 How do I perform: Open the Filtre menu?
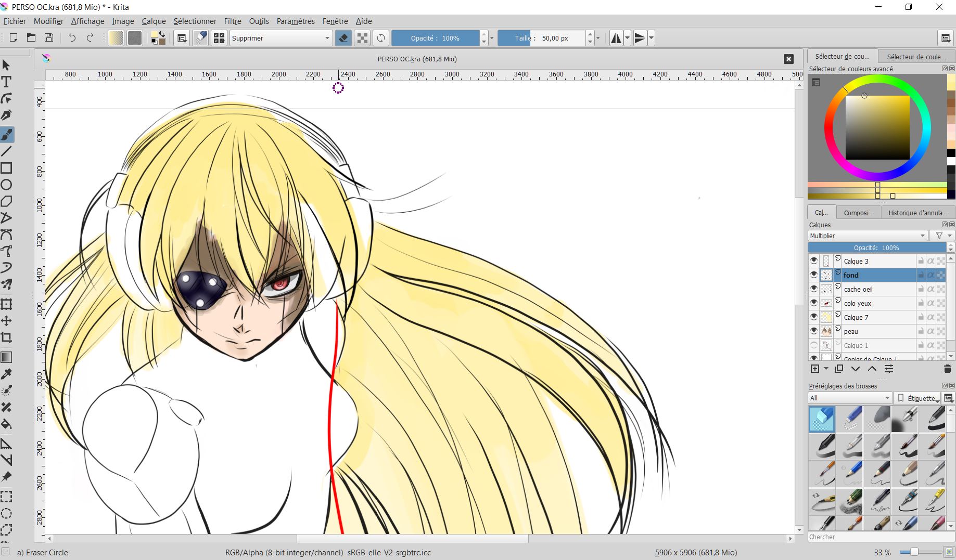pos(233,21)
